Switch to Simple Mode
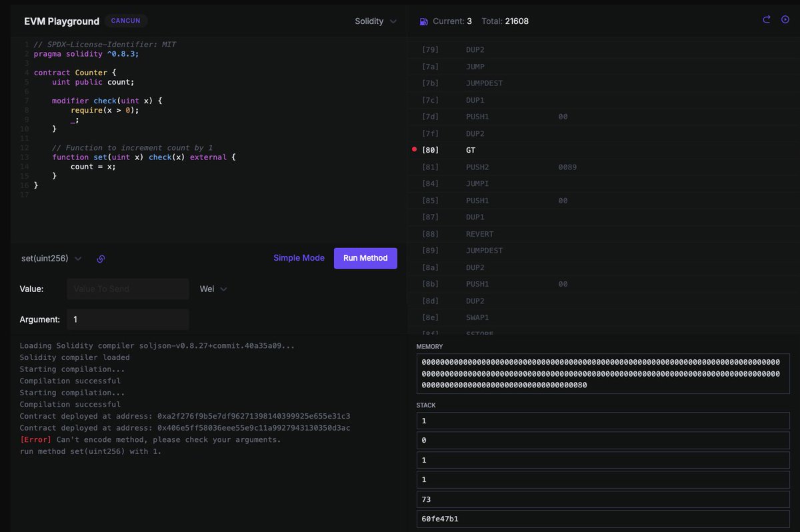The height and width of the screenshot is (532, 800). click(299, 258)
